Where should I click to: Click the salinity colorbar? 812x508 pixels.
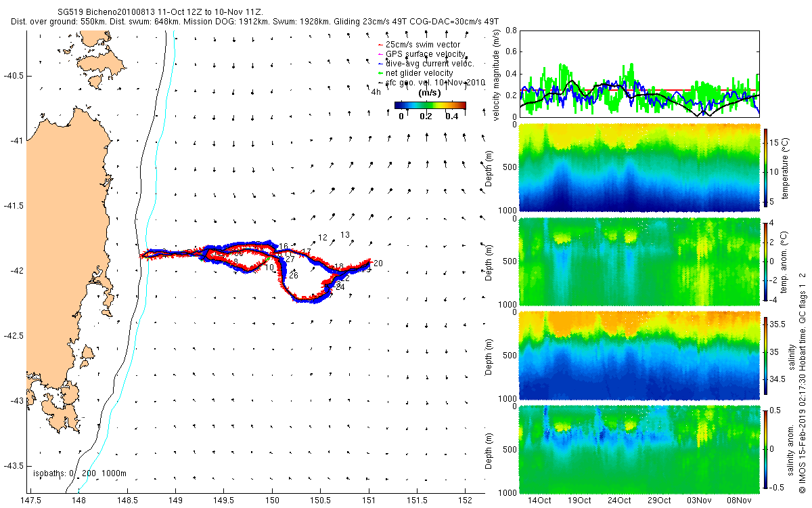[765, 355]
